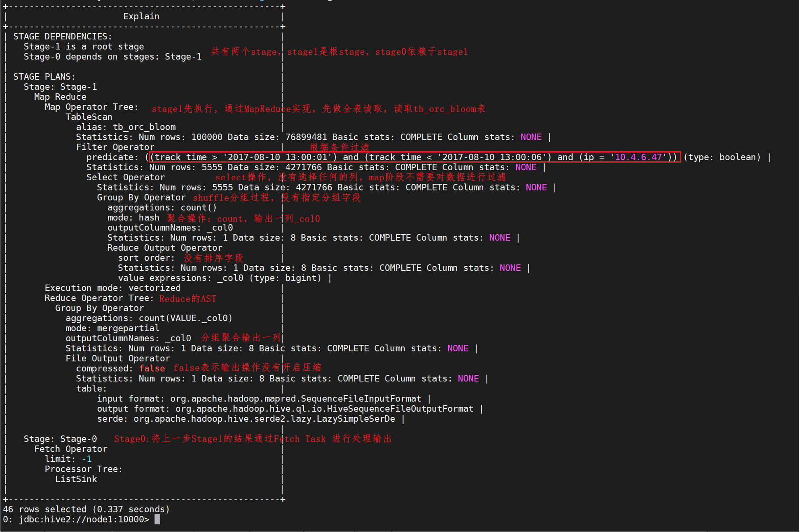Click red annotation about two stages

(x=339, y=52)
